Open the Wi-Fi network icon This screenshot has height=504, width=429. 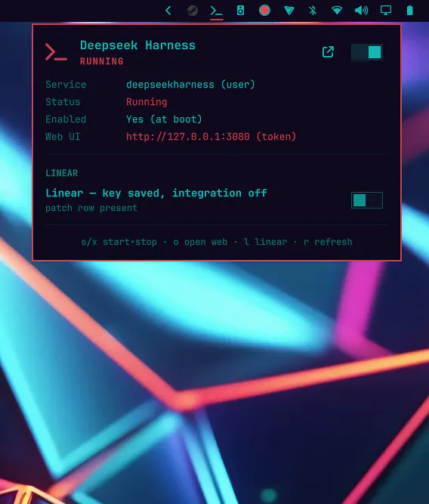coord(337,11)
